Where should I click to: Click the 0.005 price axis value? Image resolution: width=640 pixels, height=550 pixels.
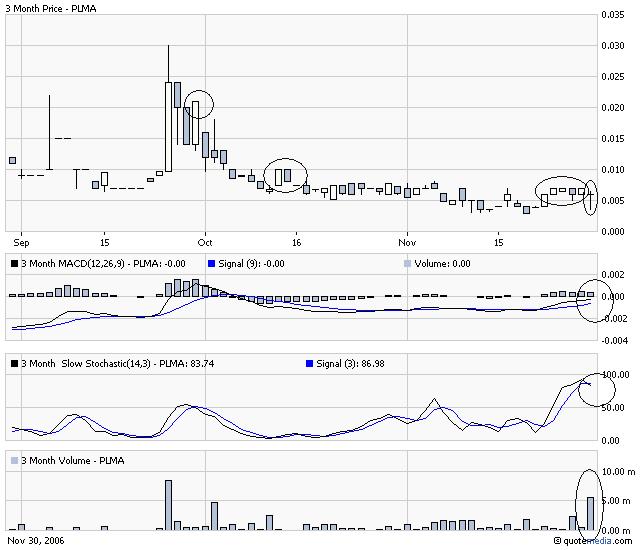click(x=613, y=201)
